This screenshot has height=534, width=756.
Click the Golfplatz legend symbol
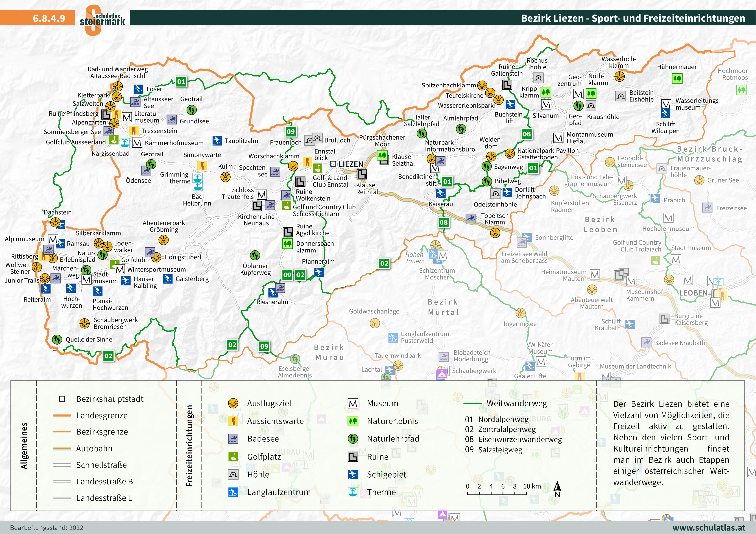click(x=233, y=457)
